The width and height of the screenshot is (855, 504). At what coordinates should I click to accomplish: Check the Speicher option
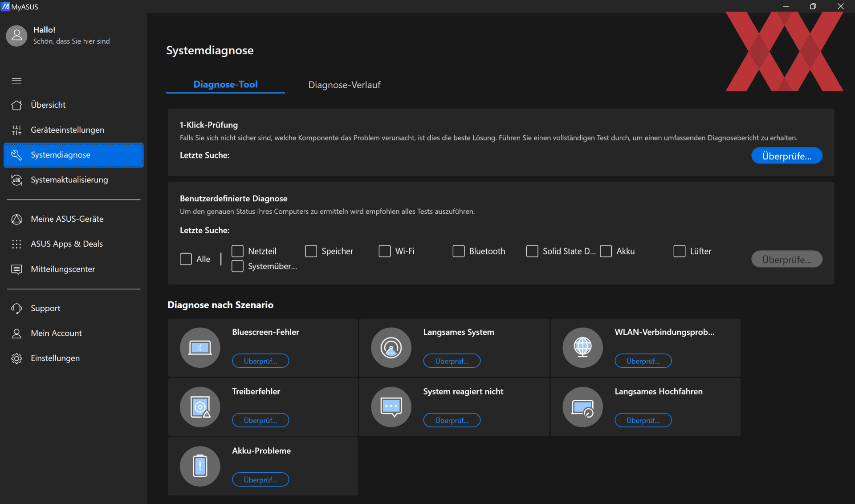311,251
